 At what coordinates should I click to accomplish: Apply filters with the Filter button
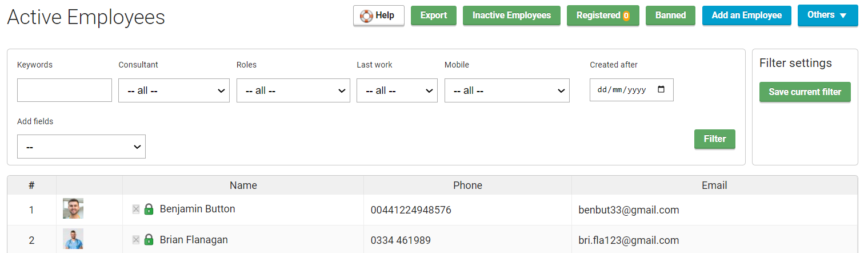pos(714,139)
